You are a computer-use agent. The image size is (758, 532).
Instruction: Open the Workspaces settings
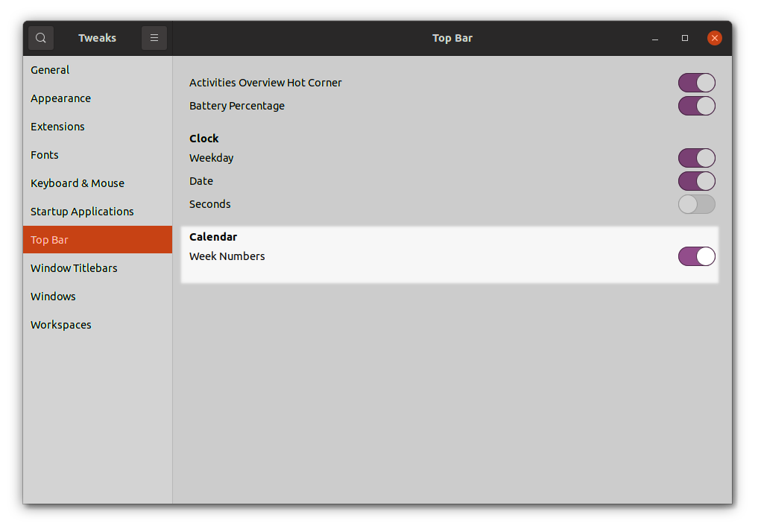coord(61,325)
